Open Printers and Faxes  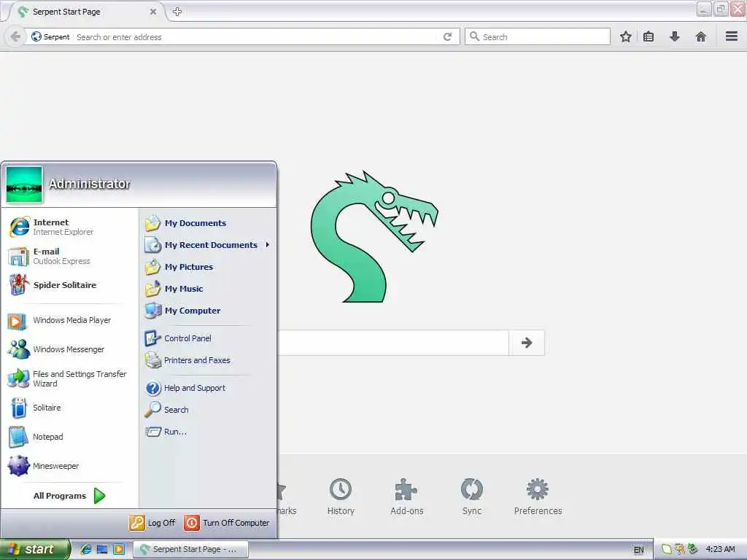187,360
